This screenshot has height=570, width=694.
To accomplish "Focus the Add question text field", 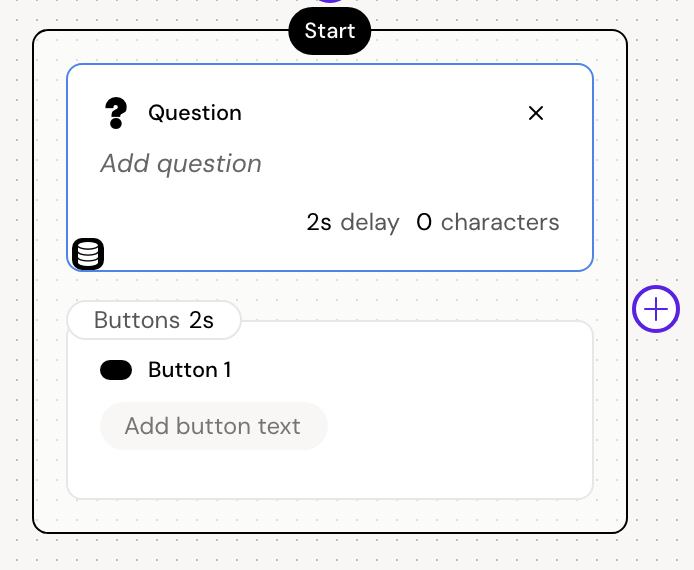I will [181, 164].
